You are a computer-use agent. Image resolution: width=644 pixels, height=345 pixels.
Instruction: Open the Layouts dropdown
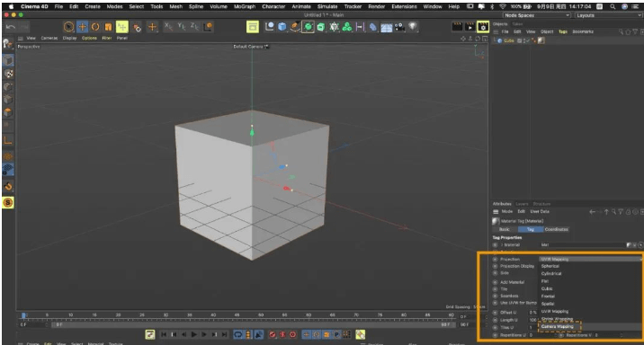[609, 15]
